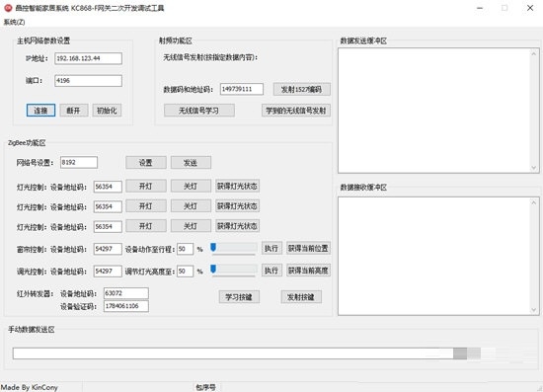Click the 调光控制 brightness slider handle
The height and width of the screenshot is (392, 543).
213,269
